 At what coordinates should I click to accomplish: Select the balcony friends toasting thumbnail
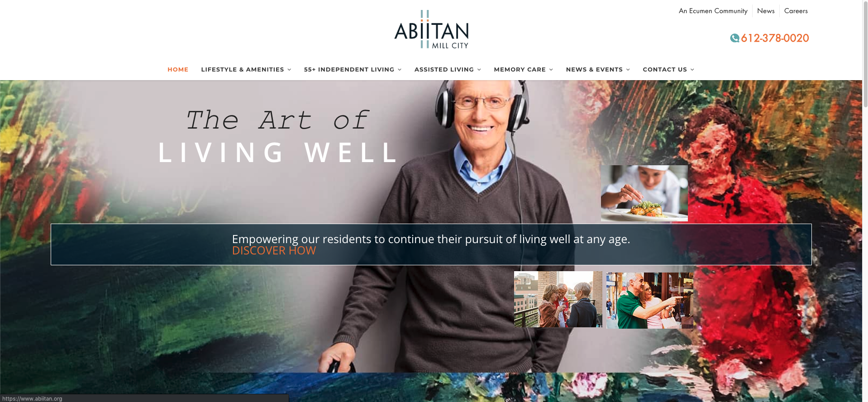pyautogui.click(x=558, y=299)
